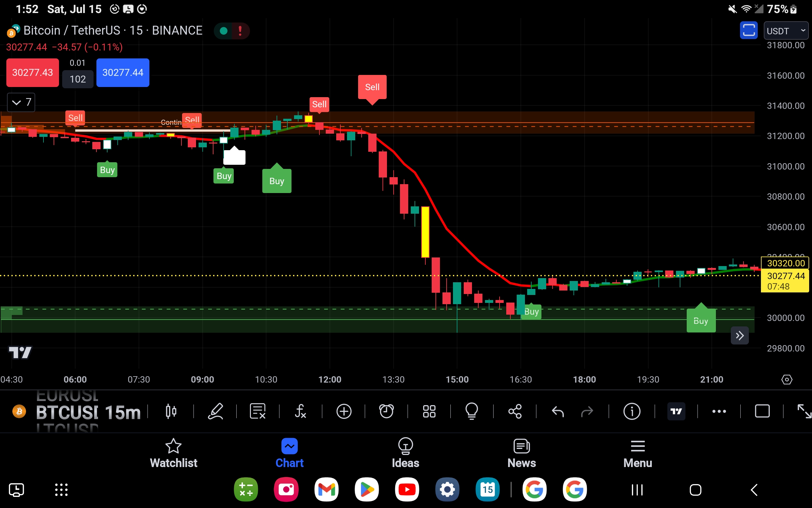812x508 pixels.
Task: Tap the TradingView logo toolbar button
Action: (x=676, y=411)
